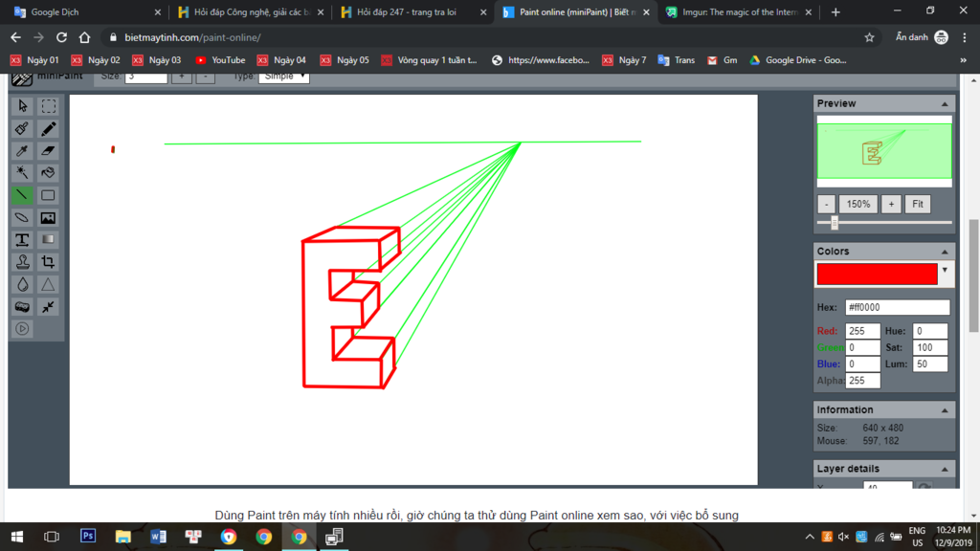The image size is (980, 551).
Task: Show more bookmarks overflow chevron
Action: (963, 60)
